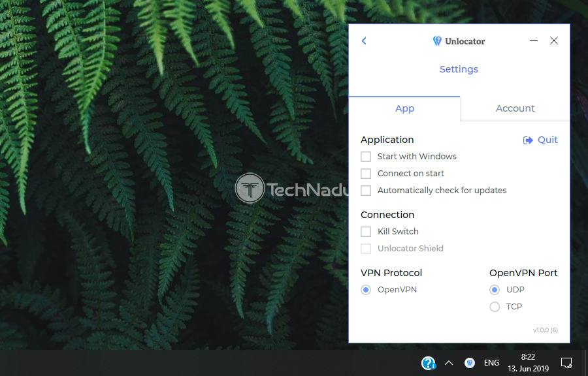Click the Application section heading

[387, 140]
